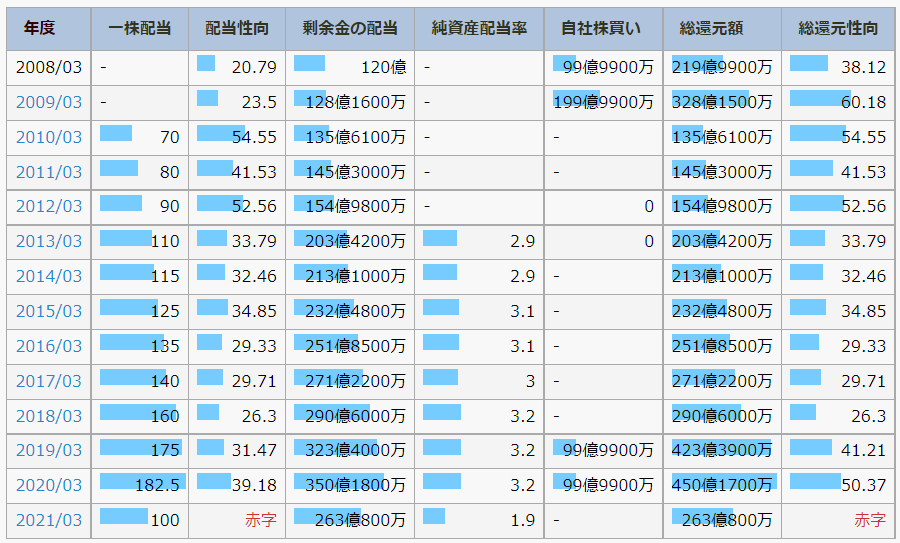The height and width of the screenshot is (543, 900).
Task: Open the 2014/03 fiscal year link
Action: tap(49, 276)
